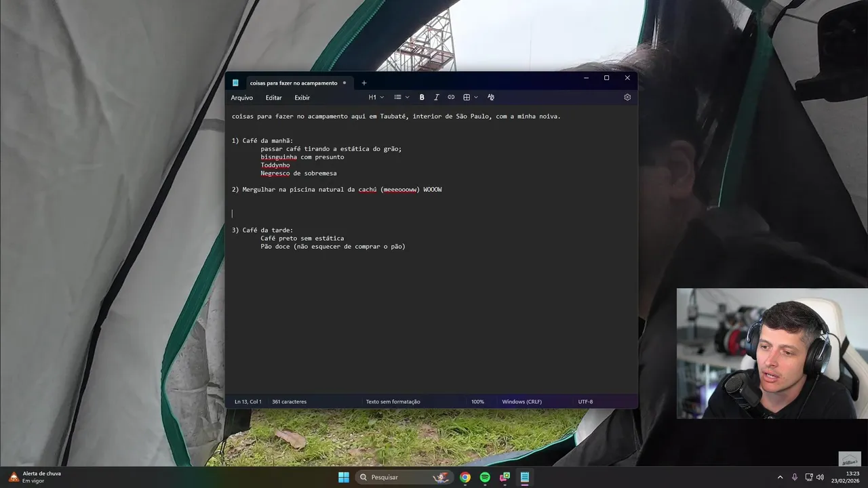Click the 'Pão doce' line
Viewport: 868px width, 488px height.
coord(333,247)
